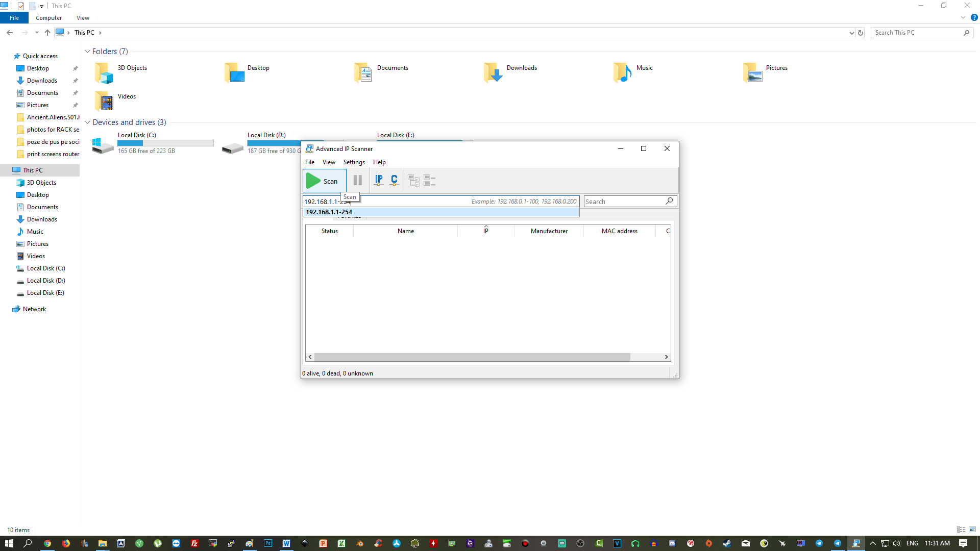The image size is (980, 551).
Task: Open the Explorer Help icon
Action: click(x=974, y=17)
